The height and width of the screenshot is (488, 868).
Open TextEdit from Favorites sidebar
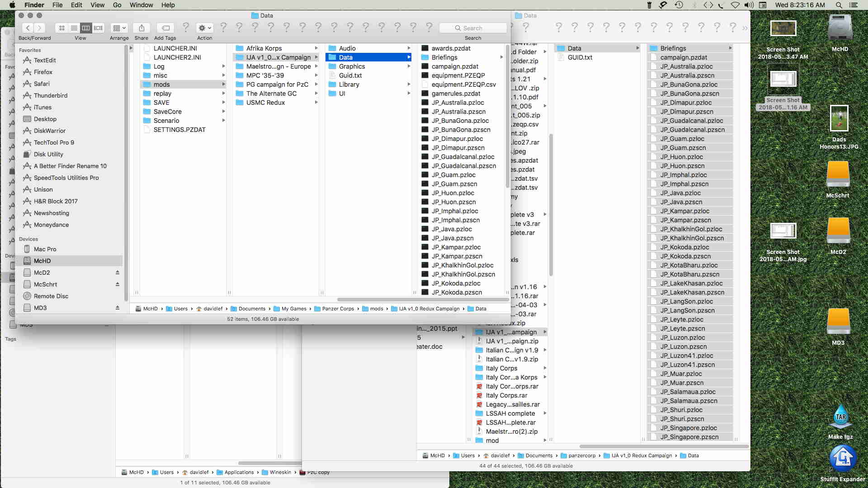(45, 60)
